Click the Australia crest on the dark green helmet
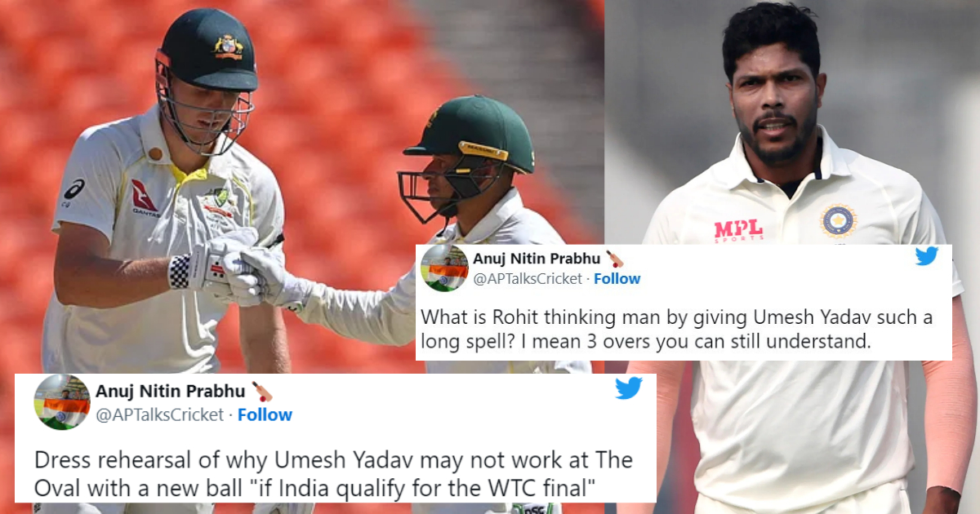 tap(228, 45)
